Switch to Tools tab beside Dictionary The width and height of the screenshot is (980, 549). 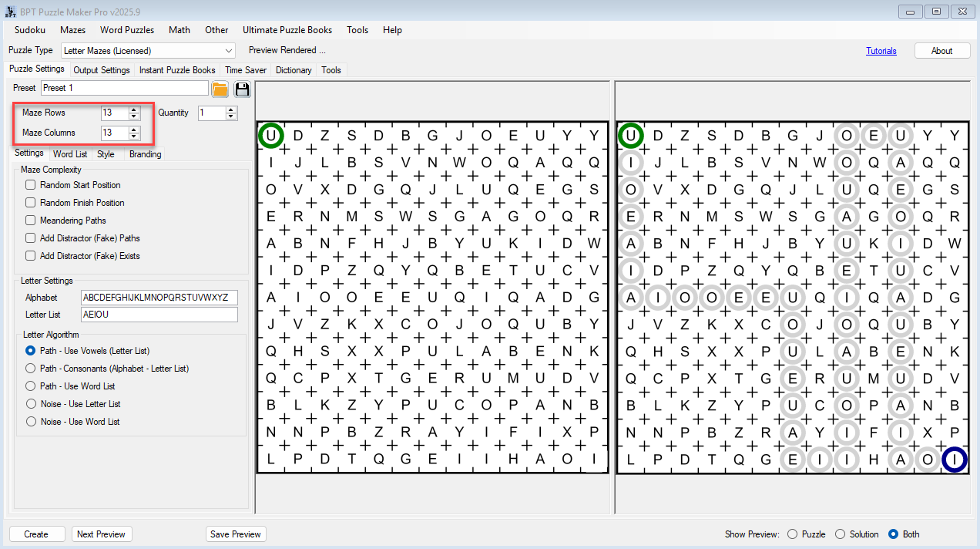point(331,70)
